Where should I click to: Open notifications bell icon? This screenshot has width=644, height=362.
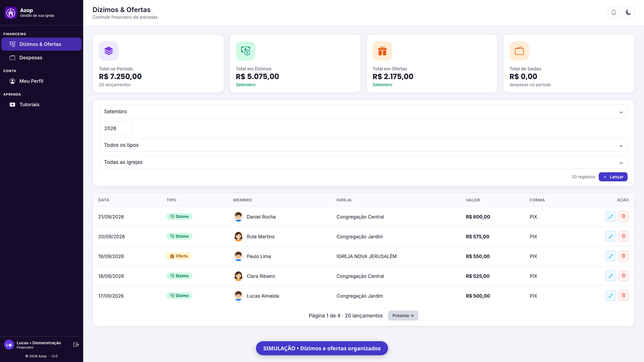613,12
